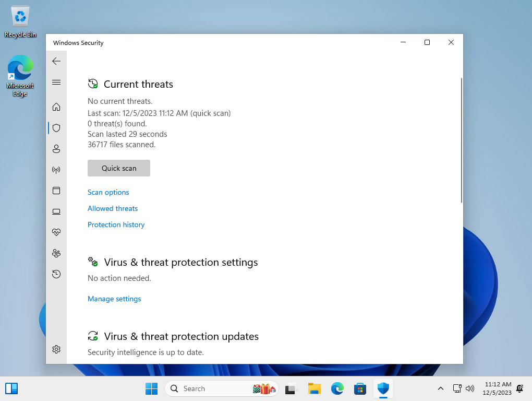
Task: Maximize the Windows Security window
Action: (427, 42)
